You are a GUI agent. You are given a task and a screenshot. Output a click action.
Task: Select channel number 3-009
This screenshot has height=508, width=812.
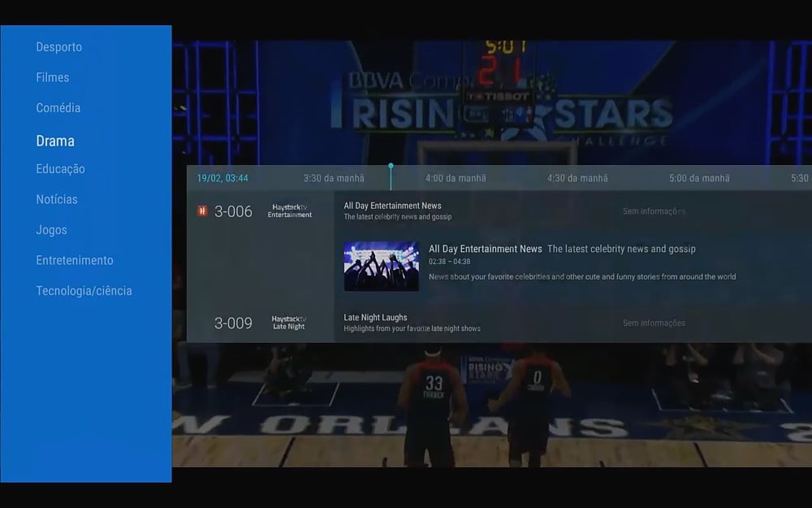(x=233, y=323)
